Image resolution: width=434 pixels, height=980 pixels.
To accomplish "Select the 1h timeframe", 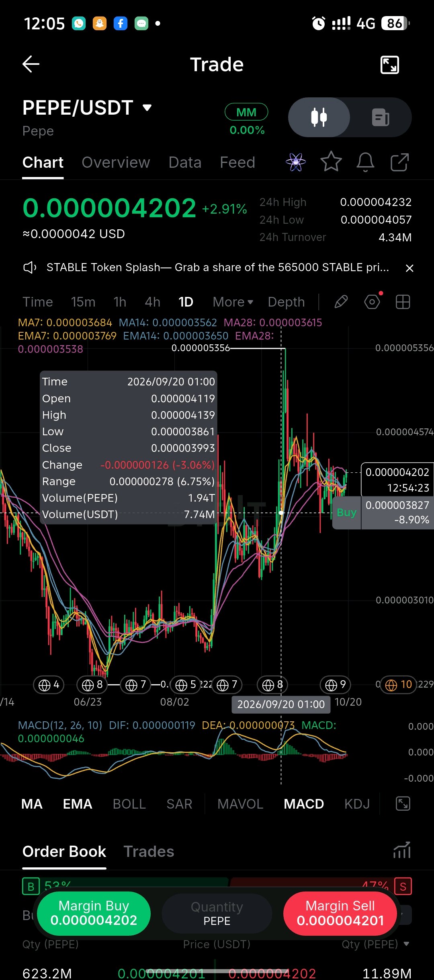I will click(x=120, y=302).
